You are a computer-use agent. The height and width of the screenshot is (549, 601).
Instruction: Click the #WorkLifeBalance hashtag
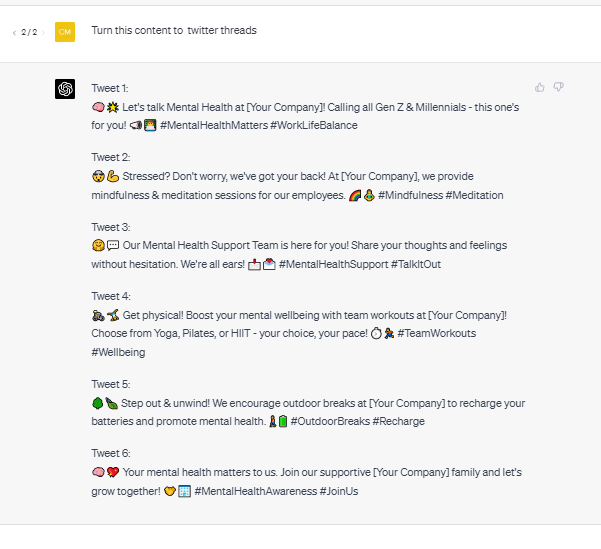313,125
